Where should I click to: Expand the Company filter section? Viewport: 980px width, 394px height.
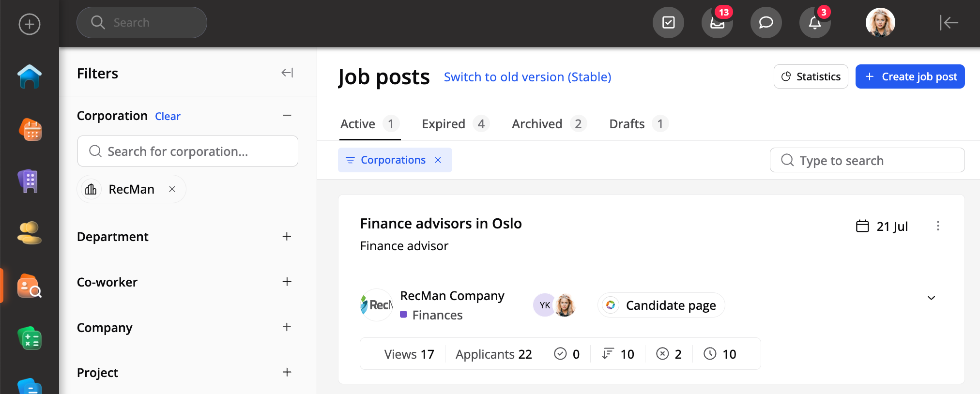tap(287, 327)
